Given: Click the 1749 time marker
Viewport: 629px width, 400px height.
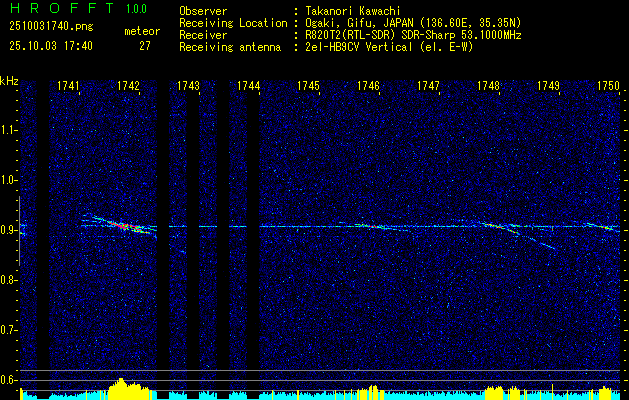Looking at the screenshot, I should pos(548,85).
